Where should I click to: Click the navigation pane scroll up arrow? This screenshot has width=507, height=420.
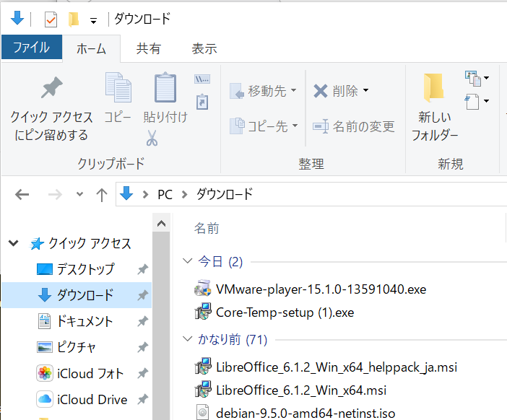[x=161, y=224]
